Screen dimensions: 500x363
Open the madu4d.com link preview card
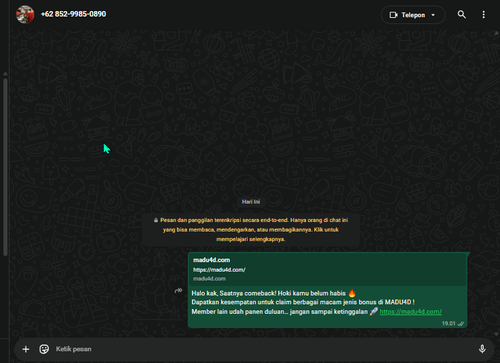click(328, 269)
